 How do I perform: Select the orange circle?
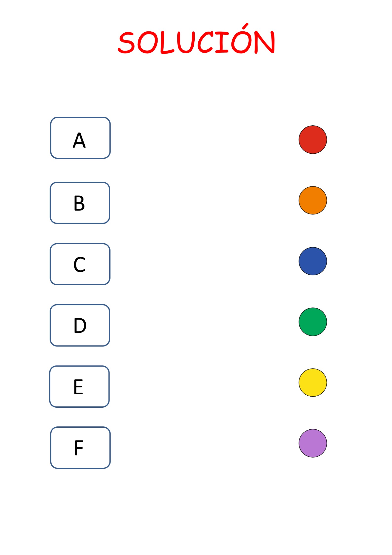[313, 200]
